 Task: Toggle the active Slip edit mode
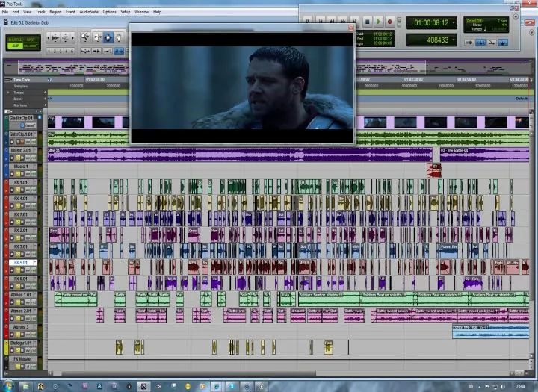(x=15, y=46)
